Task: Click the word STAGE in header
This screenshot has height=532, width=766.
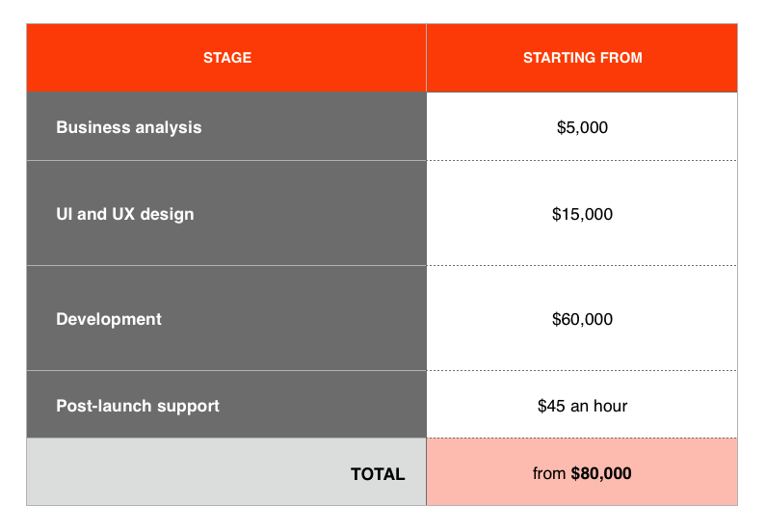Action: 227,58
